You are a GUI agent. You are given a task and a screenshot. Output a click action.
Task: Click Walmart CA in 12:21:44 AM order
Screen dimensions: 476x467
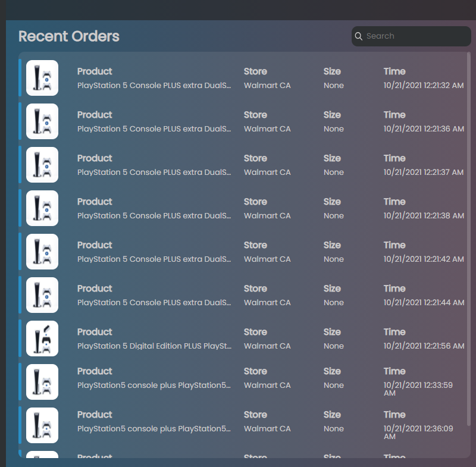[x=267, y=303]
